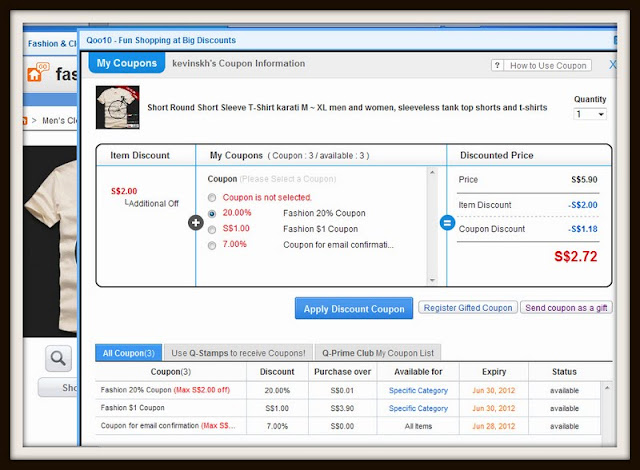Click the question mark help icon
Image resolution: width=640 pixels, height=470 pixels.
[x=497, y=65]
